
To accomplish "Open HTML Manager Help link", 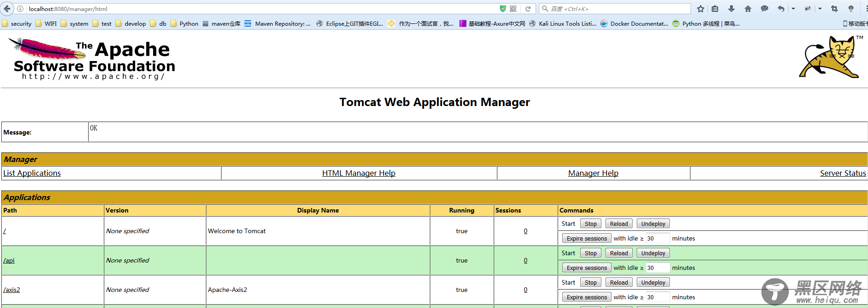I will [359, 173].
